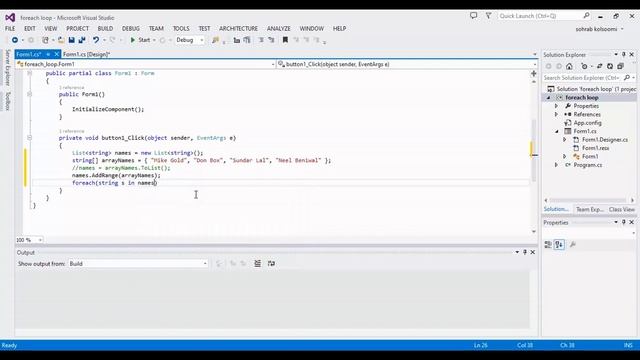Click the Find in Files icon
The image size is (640, 360).
pos(215,40)
